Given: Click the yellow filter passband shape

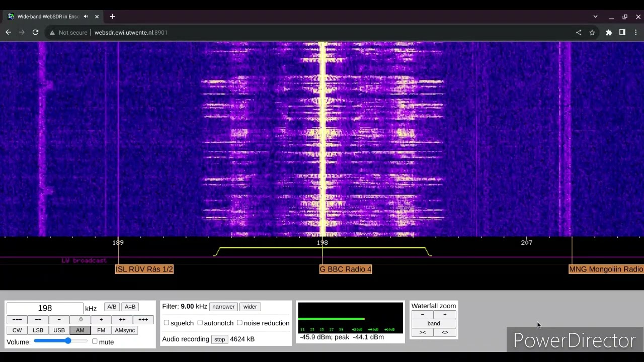Looking at the screenshot, I should [323, 251].
